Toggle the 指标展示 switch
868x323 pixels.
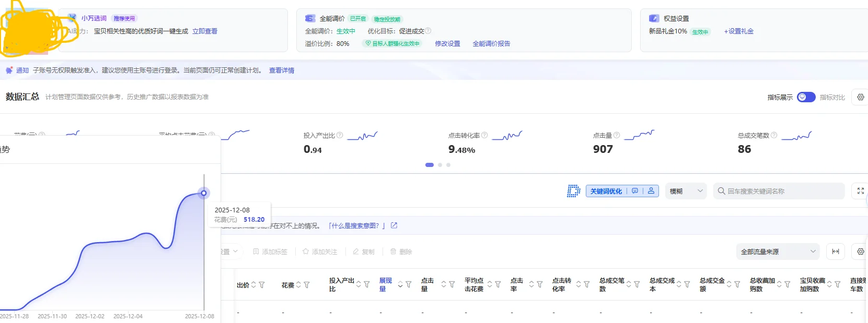806,97
